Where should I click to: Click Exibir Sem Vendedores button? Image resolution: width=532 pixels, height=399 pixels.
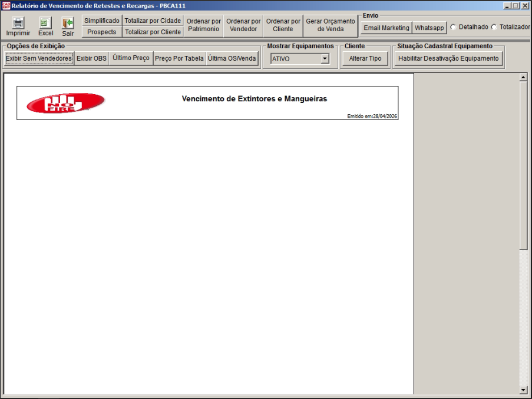coord(39,58)
